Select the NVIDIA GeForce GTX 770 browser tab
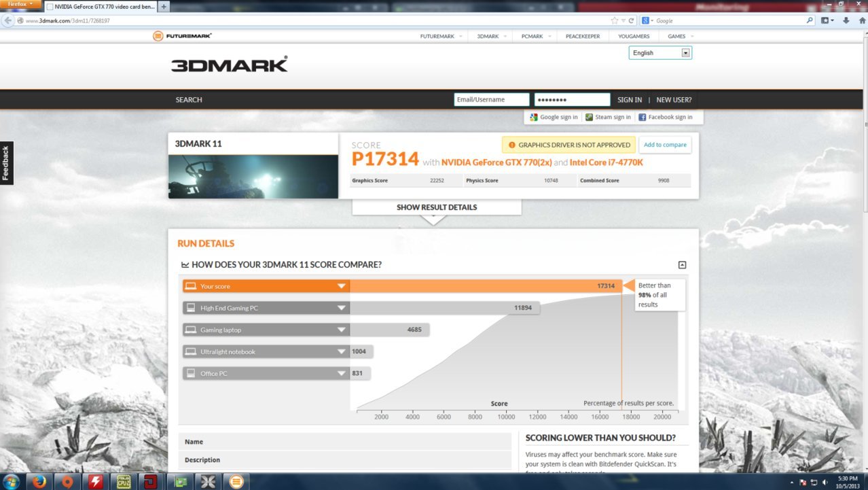This screenshot has height=490, width=868. [x=101, y=7]
